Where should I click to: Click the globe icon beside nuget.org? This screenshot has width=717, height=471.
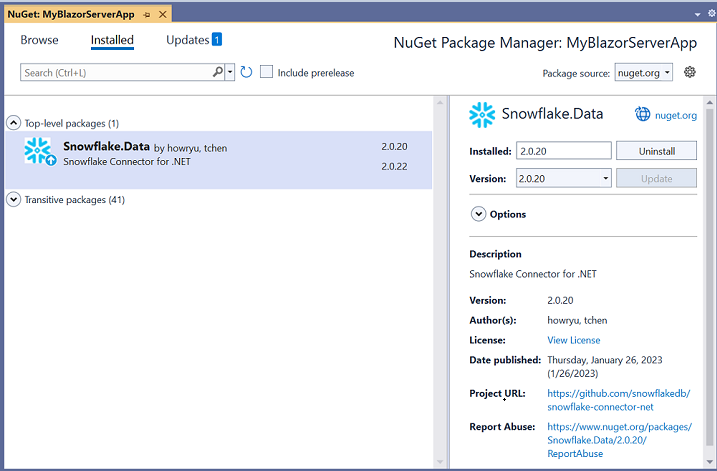click(x=642, y=114)
